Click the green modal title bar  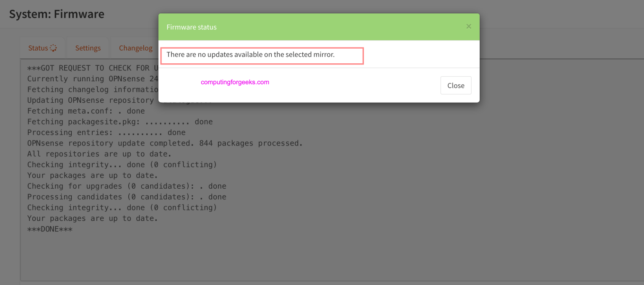tap(319, 26)
